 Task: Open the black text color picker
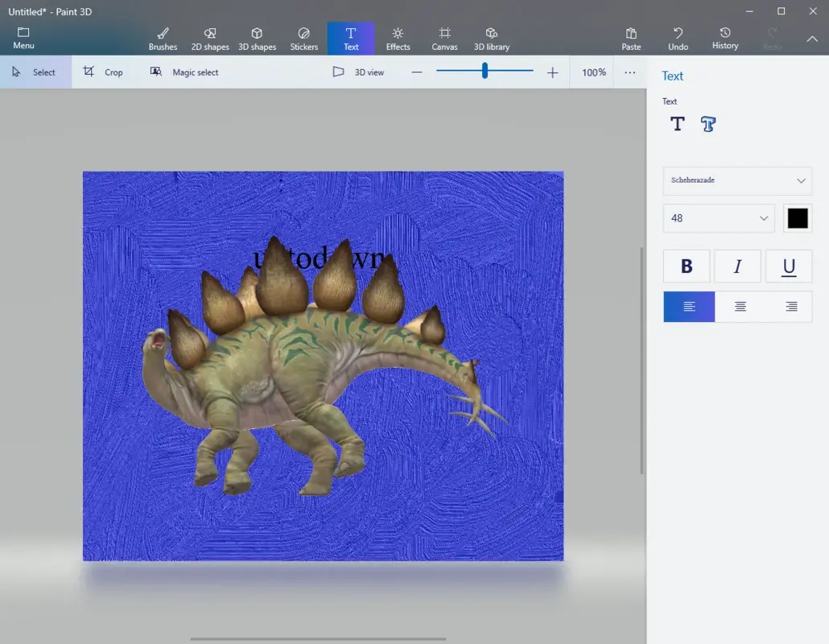(x=797, y=217)
